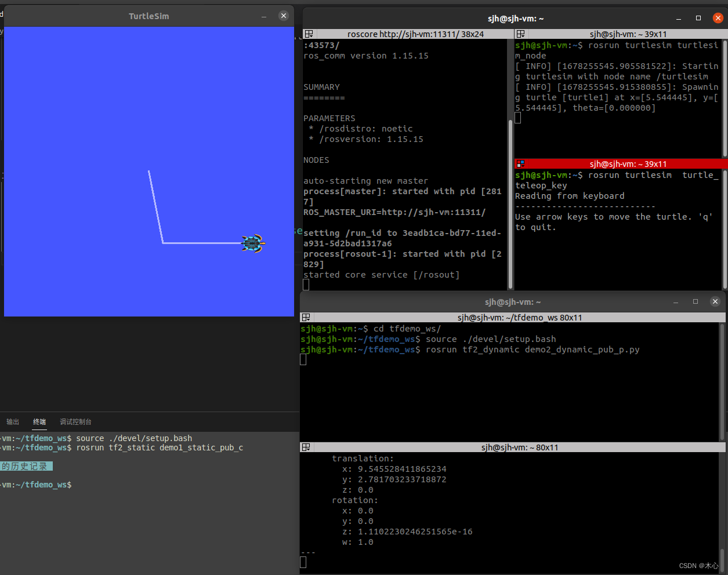Click the sjh@sjh-vm: ~/tfdemo_ws 80x11 pane title
The width and height of the screenshot is (728, 575).
[520, 318]
